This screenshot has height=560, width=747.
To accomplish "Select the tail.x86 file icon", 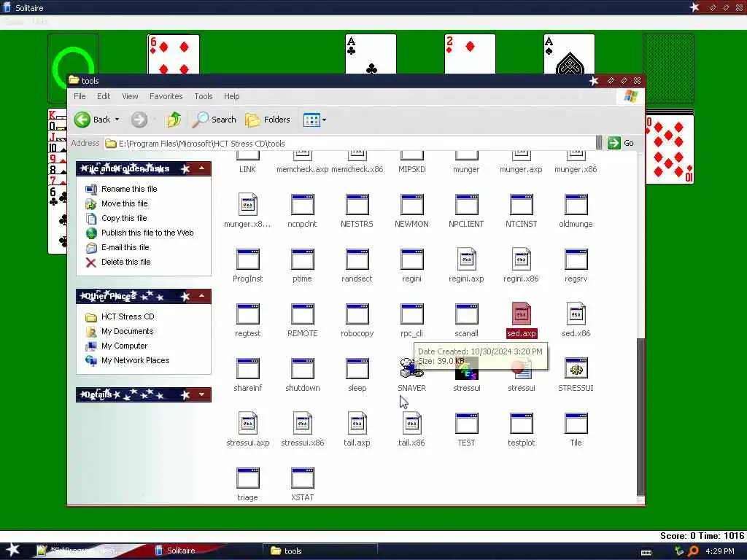I will 411,423.
